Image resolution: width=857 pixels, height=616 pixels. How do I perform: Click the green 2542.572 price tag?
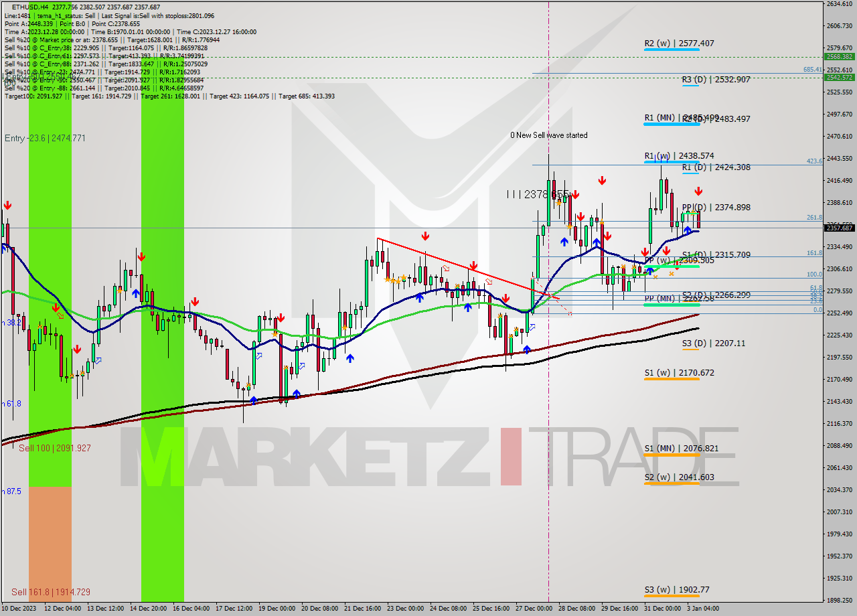point(840,78)
